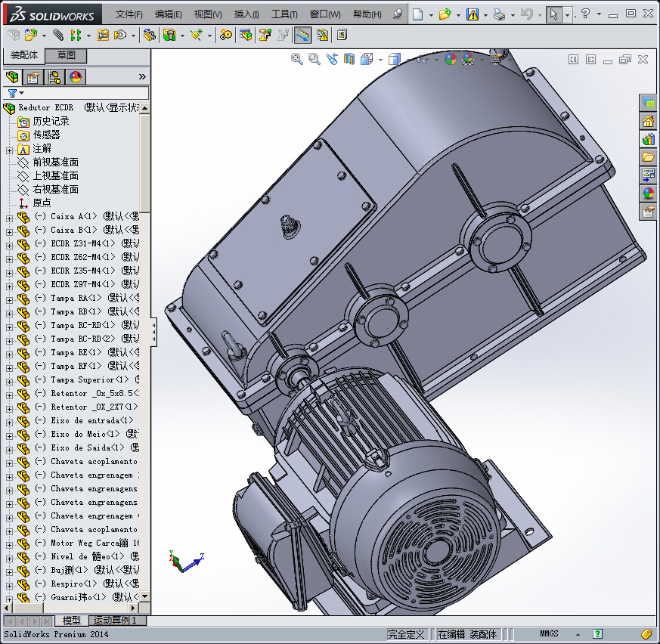This screenshot has width=660, height=644.
Task: Click the MMGS unit system in status bar
Action: click(550, 633)
